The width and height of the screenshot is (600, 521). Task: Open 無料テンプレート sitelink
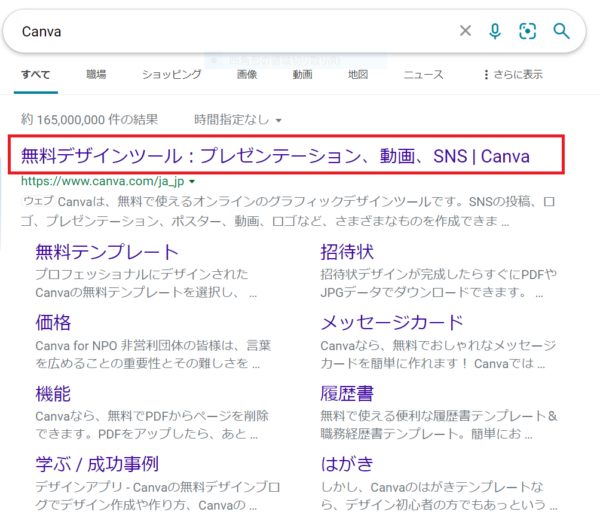[x=107, y=252]
